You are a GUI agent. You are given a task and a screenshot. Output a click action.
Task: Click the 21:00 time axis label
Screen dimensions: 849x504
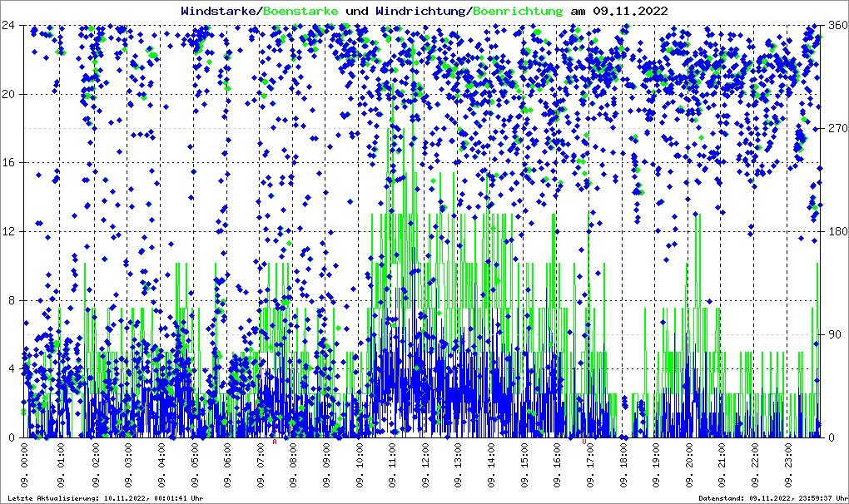pyautogui.click(x=722, y=466)
